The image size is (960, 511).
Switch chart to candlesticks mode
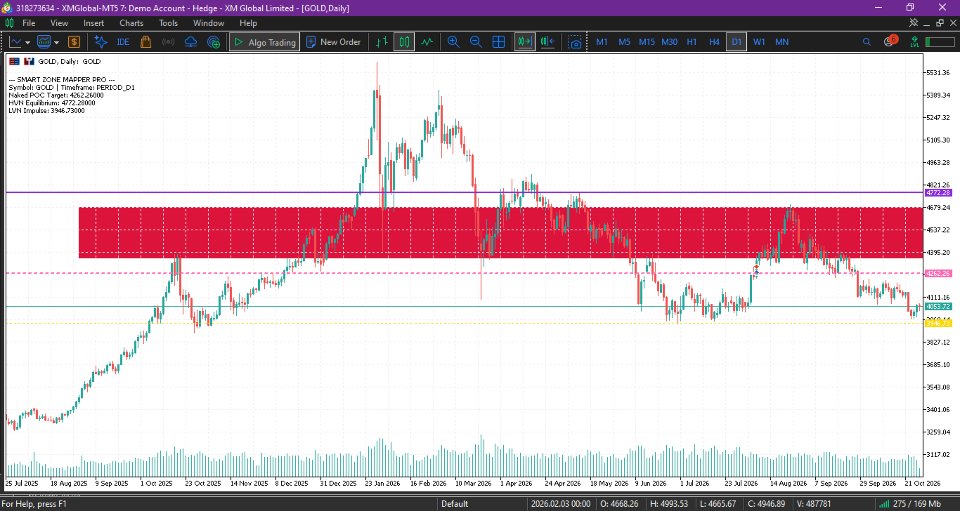click(x=404, y=42)
